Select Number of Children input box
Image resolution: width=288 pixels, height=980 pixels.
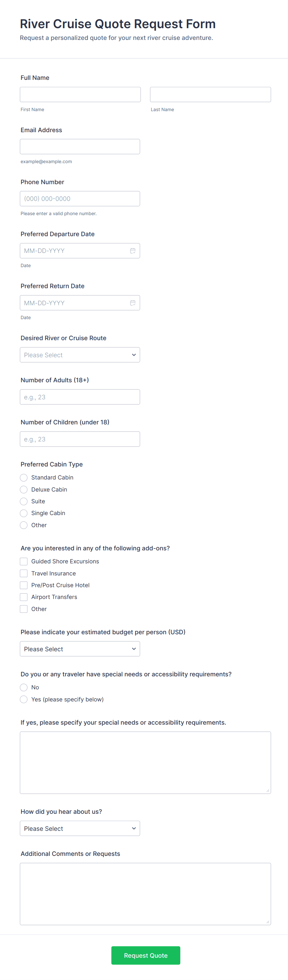[x=80, y=439]
